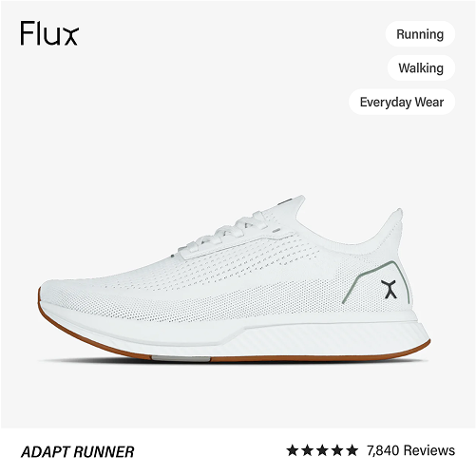
Task: Click the fifth rating star
Action: [x=352, y=450]
